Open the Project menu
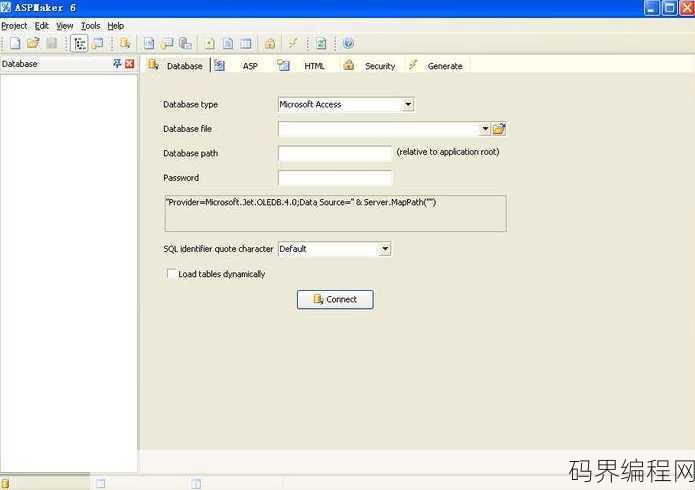Image resolution: width=695 pixels, height=490 pixels. (x=14, y=26)
